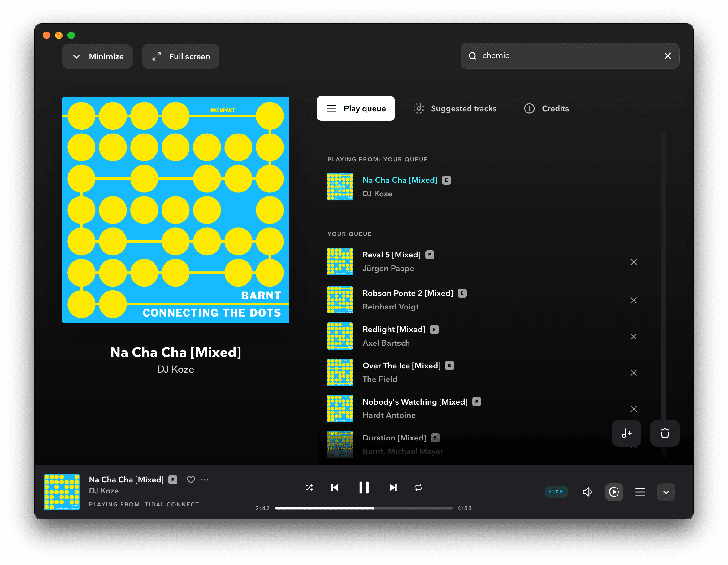Click the search magnifier icon
Viewport: 728px width, 565px height.
pyautogui.click(x=472, y=56)
